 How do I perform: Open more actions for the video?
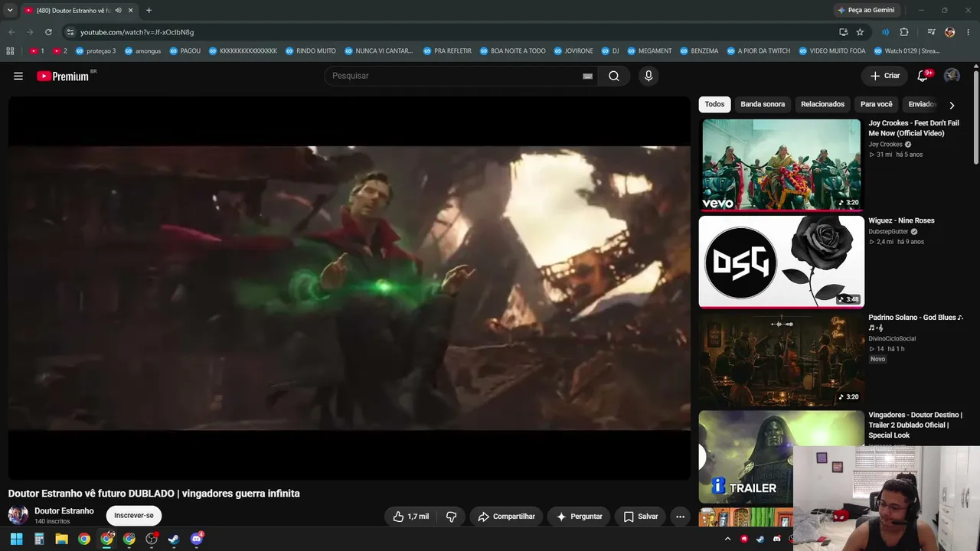click(680, 517)
